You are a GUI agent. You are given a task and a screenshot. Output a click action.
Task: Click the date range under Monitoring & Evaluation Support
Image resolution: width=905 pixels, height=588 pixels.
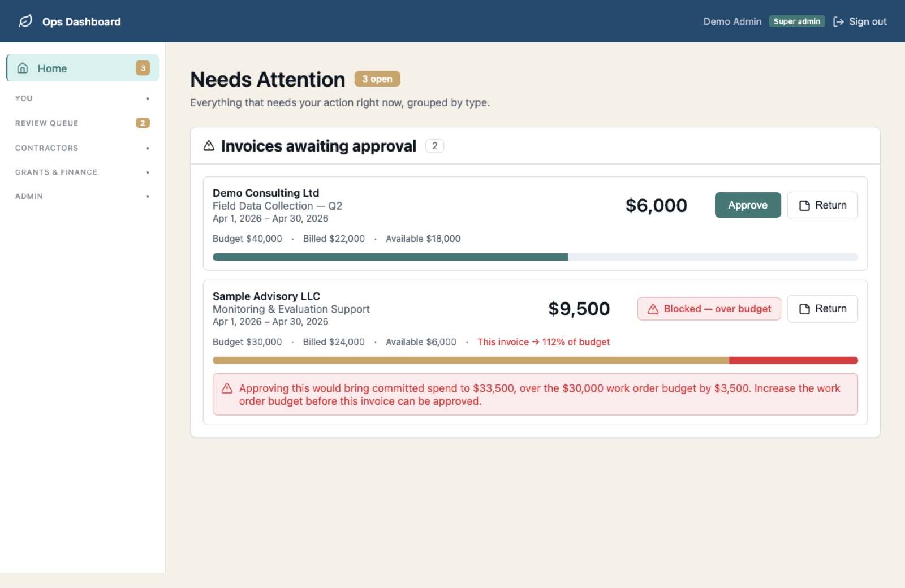click(270, 322)
